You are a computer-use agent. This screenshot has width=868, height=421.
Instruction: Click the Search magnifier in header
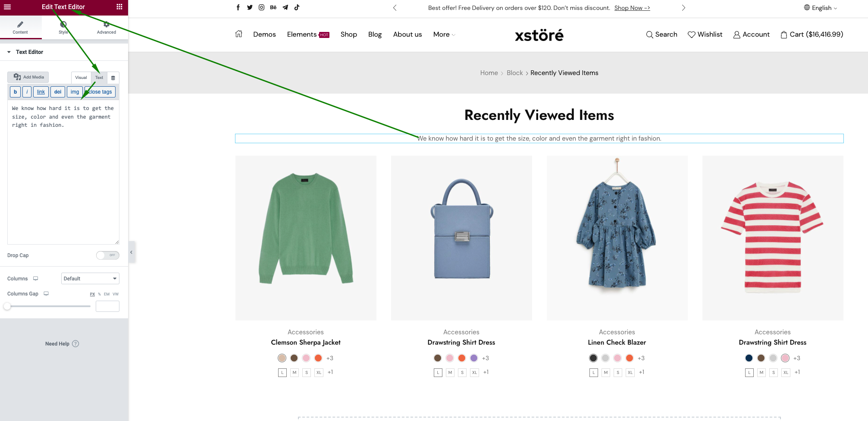[649, 35]
